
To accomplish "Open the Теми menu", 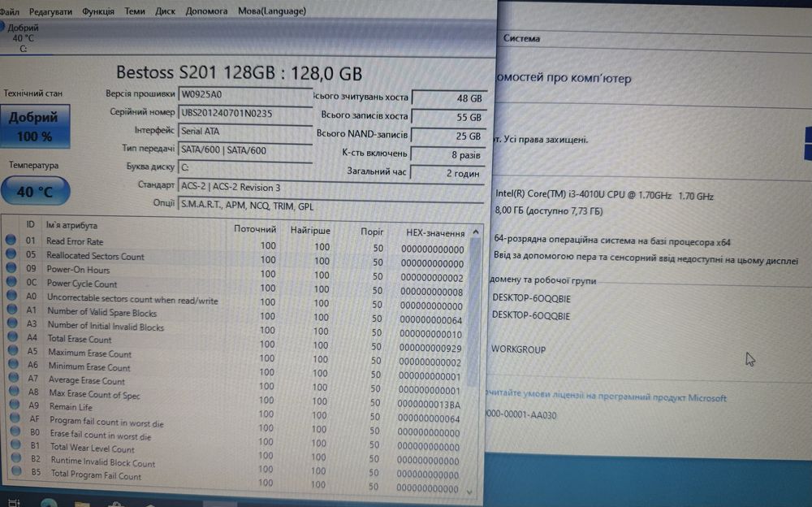I will [x=135, y=11].
